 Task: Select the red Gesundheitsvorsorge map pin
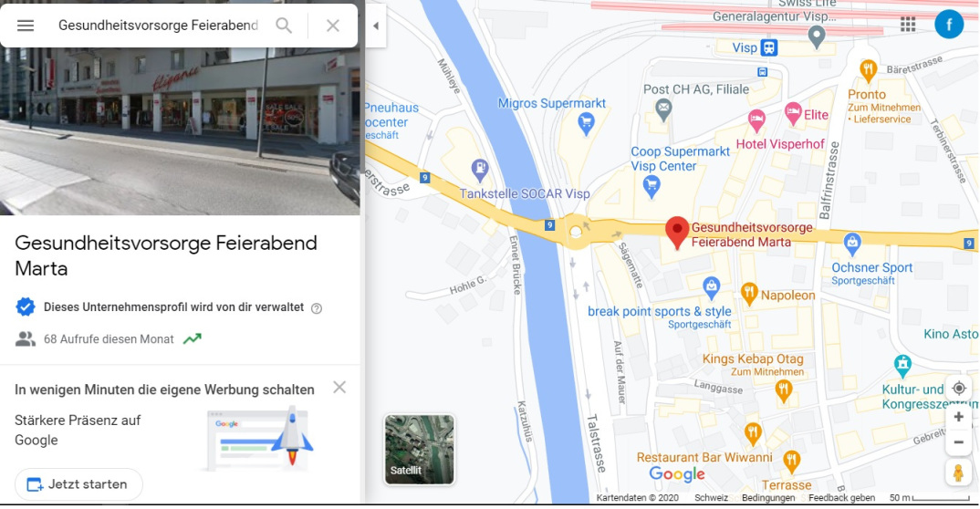(677, 233)
